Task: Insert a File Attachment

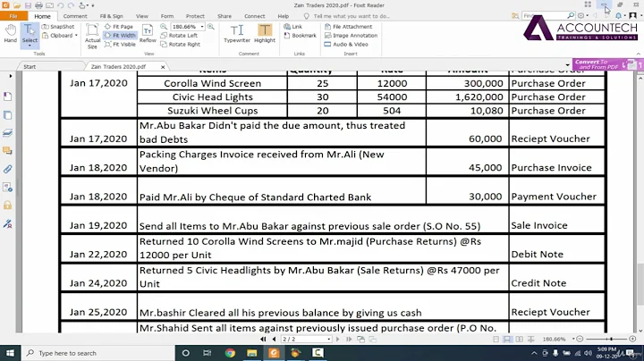Action: point(348,26)
